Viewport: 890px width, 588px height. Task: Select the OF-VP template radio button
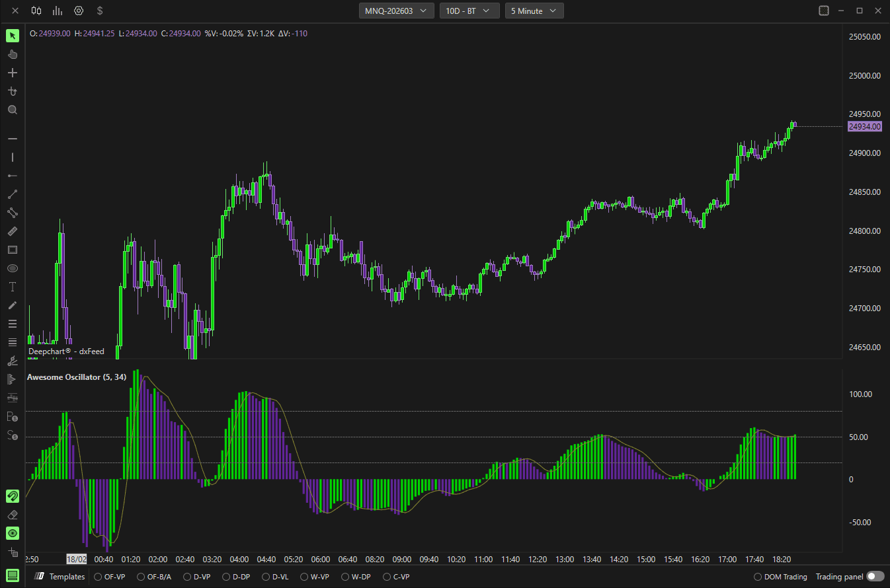(x=110, y=577)
